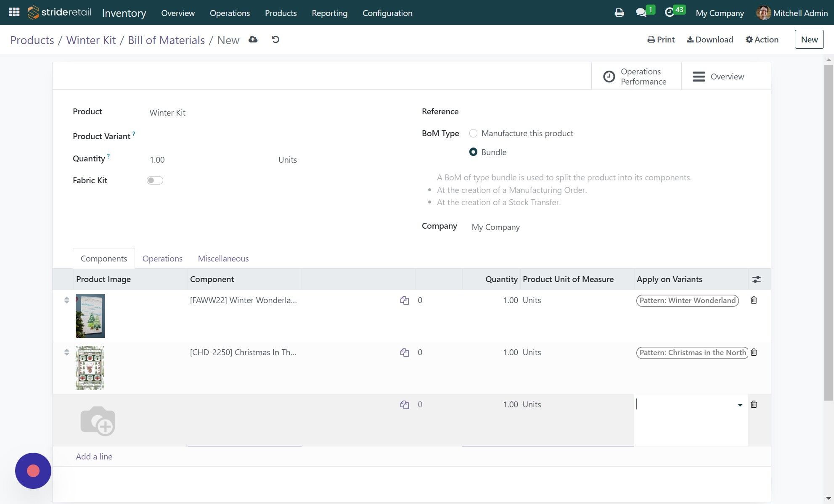The width and height of the screenshot is (834, 504).
Task: Open Mitchell Admin user menu
Action: pos(792,13)
